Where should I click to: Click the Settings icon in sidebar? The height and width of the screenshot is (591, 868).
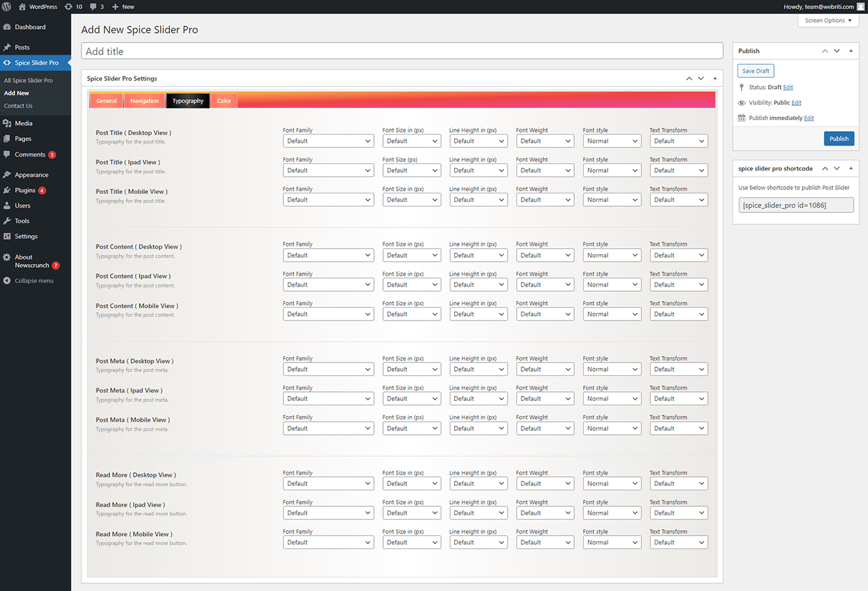coord(7,236)
